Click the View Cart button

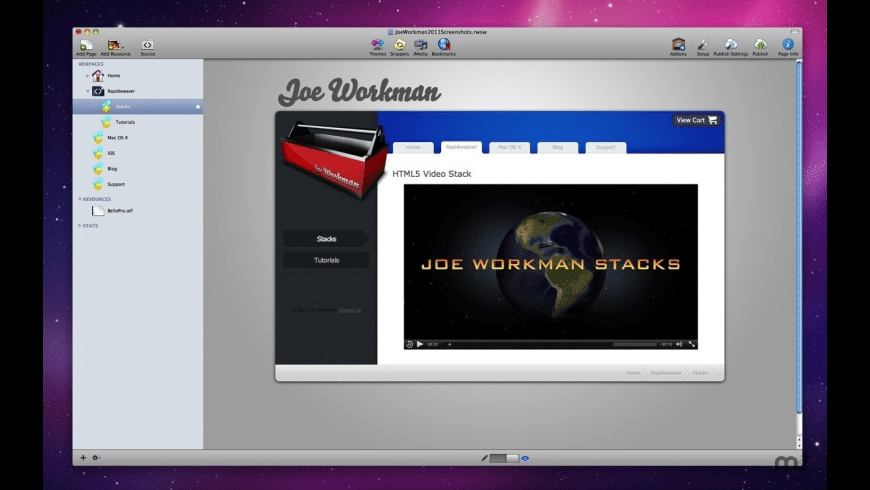(x=697, y=120)
